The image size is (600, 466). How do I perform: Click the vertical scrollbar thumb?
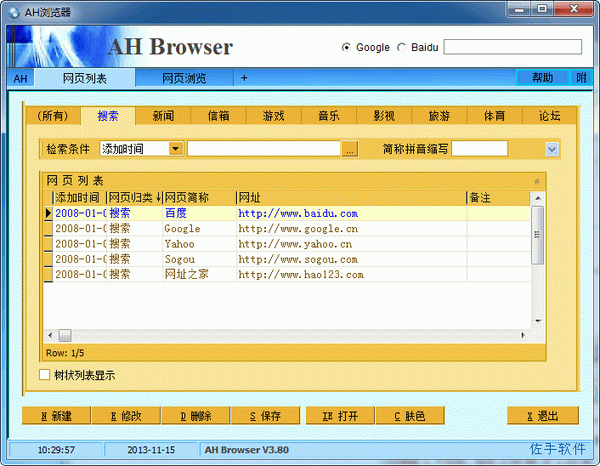538,235
